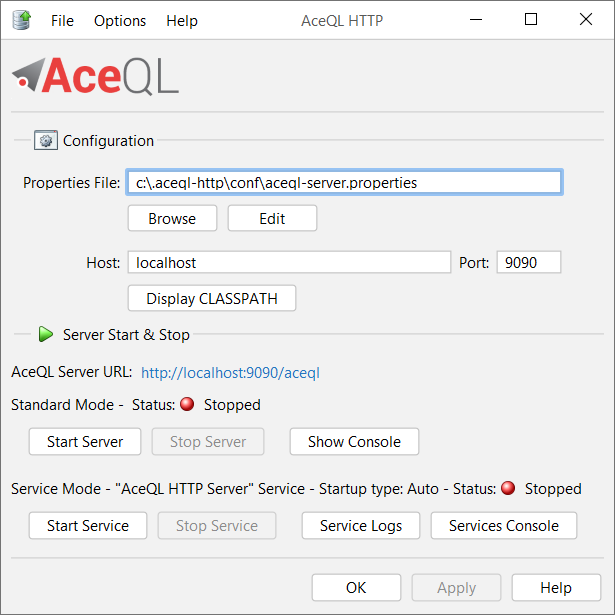Open the Help menu in menu bar
The height and width of the screenshot is (615, 615).
pyautogui.click(x=182, y=20)
